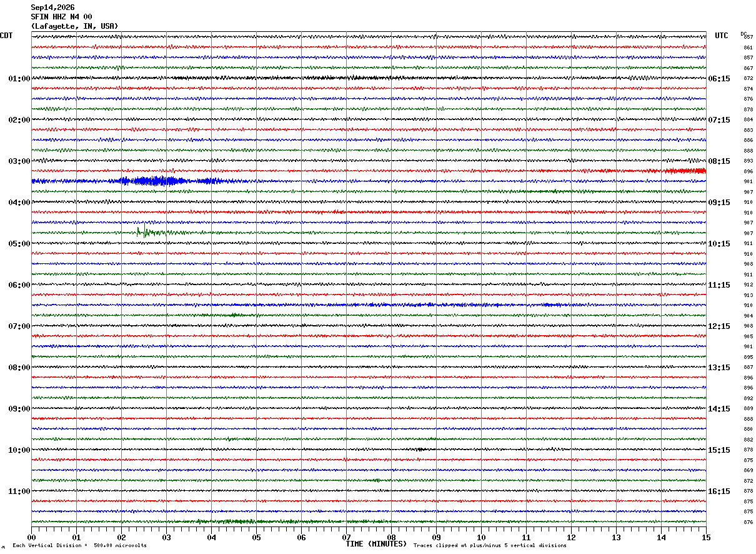This screenshot has height=554, width=756.
Task: Click the 00 minute tick label
Action: pyautogui.click(x=31, y=537)
